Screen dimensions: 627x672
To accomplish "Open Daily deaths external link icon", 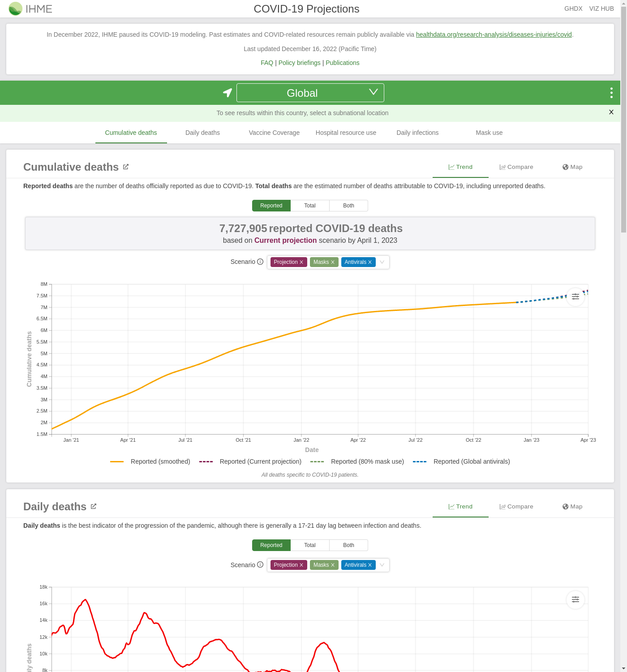I will pos(94,506).
